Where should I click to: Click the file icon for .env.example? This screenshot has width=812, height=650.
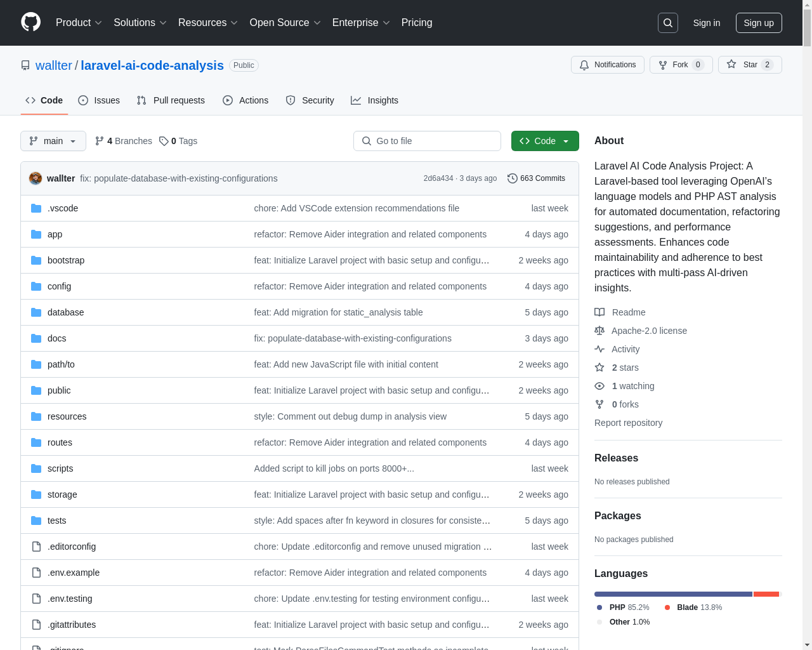click(36, 573)
